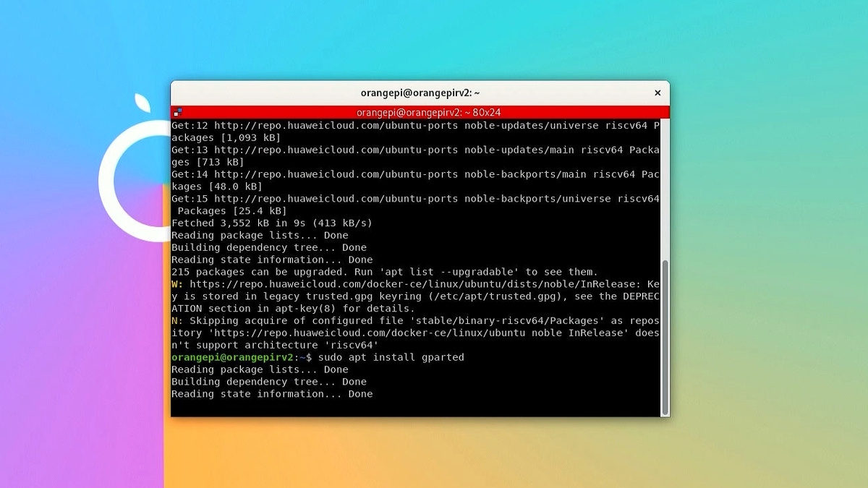
Task: Click the 'Get:12' repository line
Action: click(415, 126)
